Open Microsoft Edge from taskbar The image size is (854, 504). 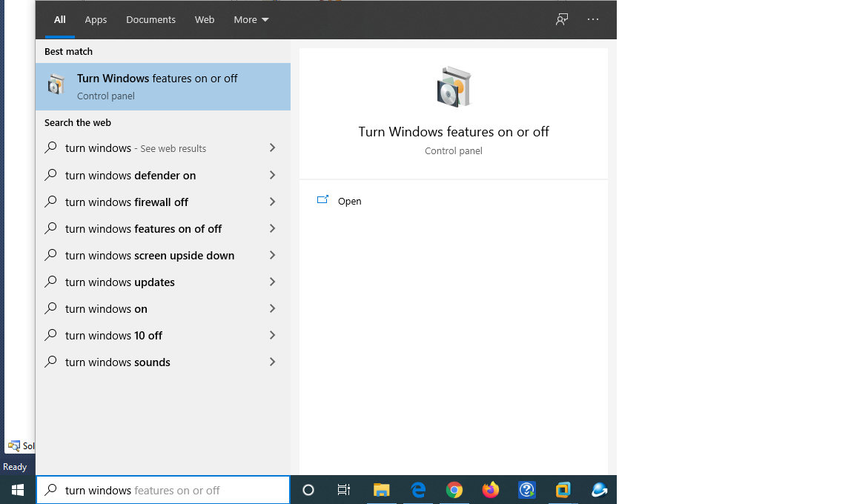click(418, 490)
